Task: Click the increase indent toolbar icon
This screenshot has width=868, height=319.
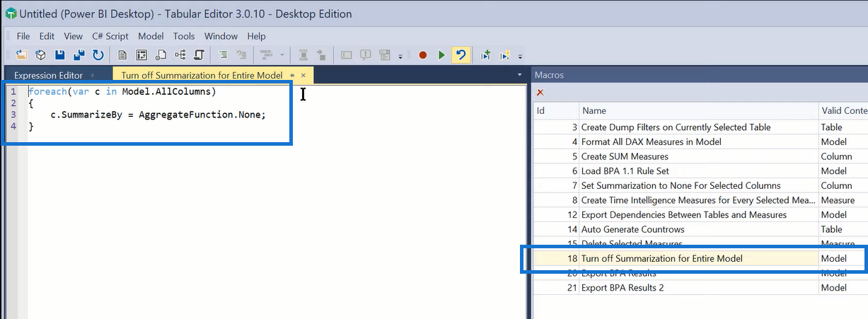Action: click(x=224, y=54)
